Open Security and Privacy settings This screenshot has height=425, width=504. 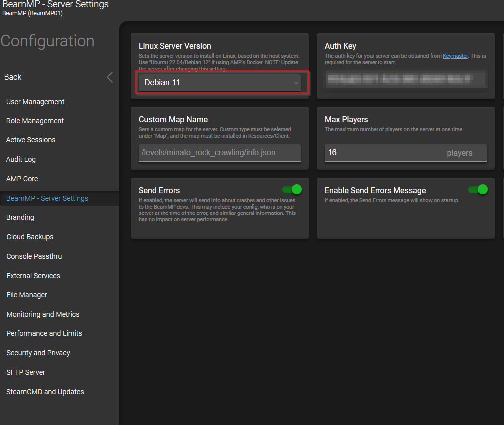[x=38, y=353]
